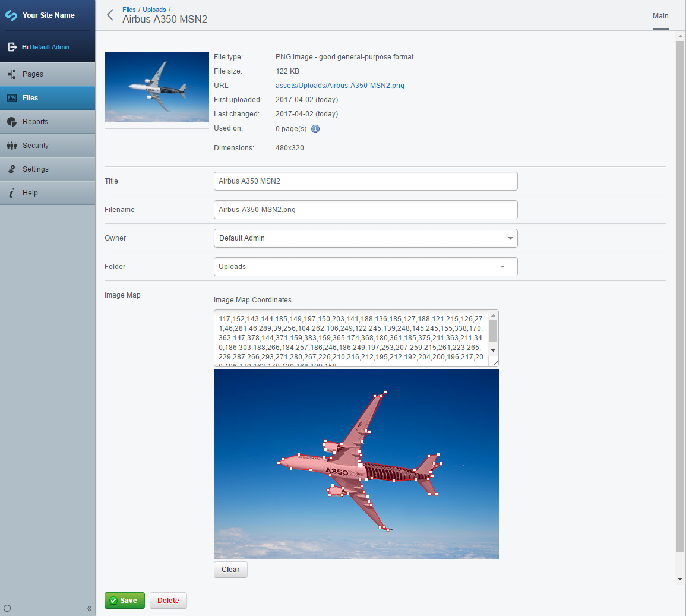686x616 pixels.
Task: Click the circle icon at sidebar bottom
Action: click(x=7, y=608)
